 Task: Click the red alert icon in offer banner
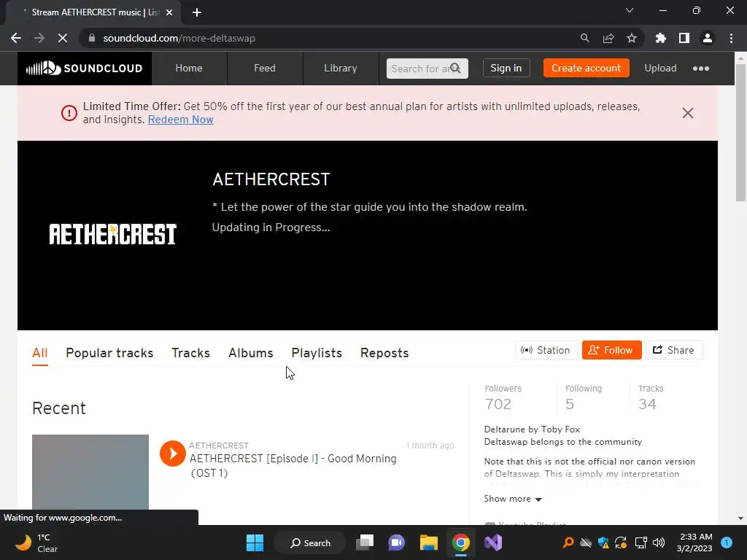(x=69, y=113)
